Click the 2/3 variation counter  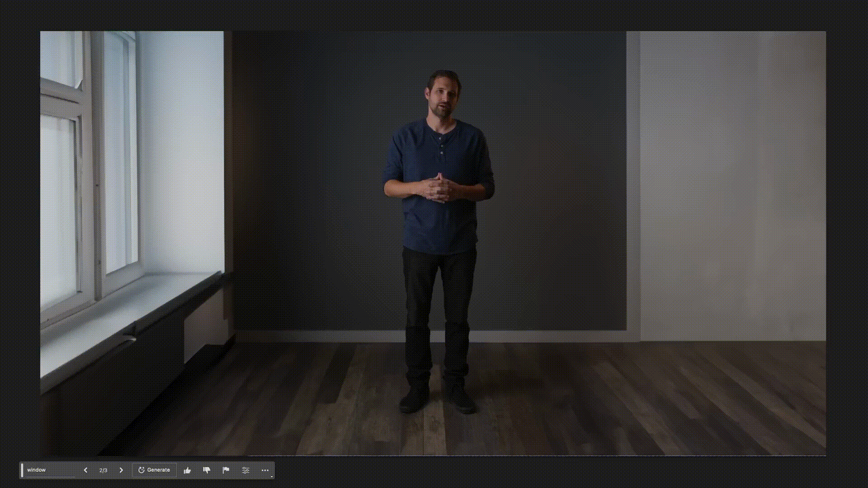coord(103,470)
